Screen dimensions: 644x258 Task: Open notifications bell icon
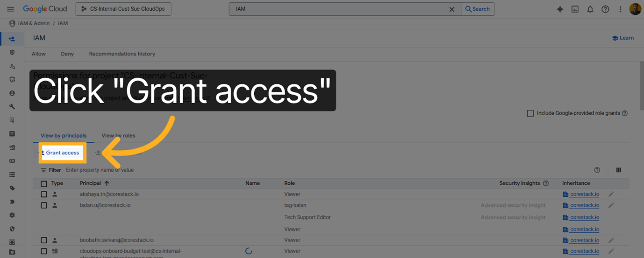pyautogui.click(x=590, y=9)
